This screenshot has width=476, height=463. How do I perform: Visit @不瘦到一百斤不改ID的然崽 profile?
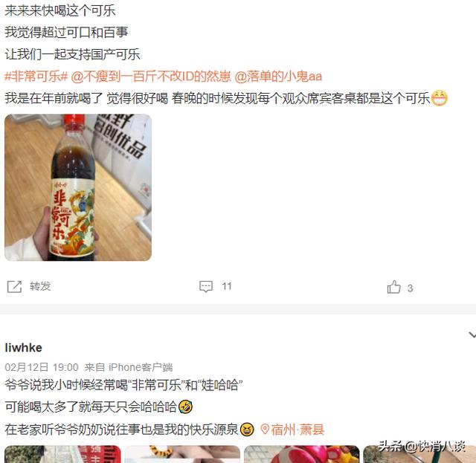point(151,76)
